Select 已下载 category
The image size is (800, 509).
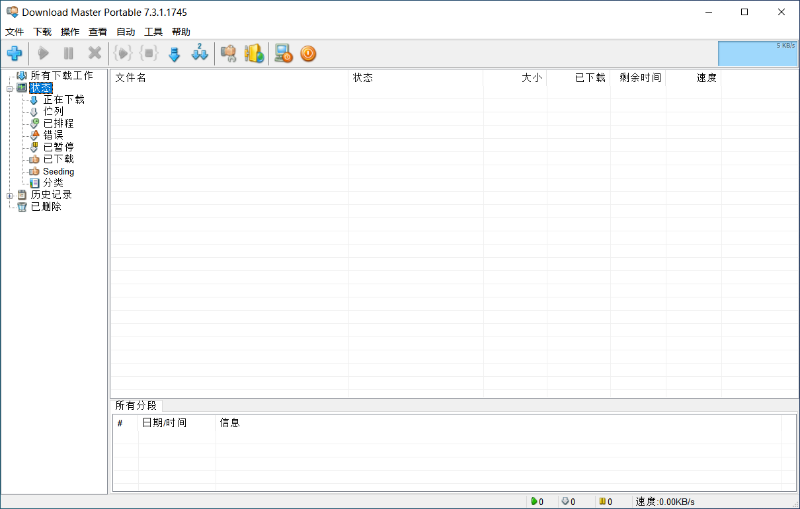[58, 159]
